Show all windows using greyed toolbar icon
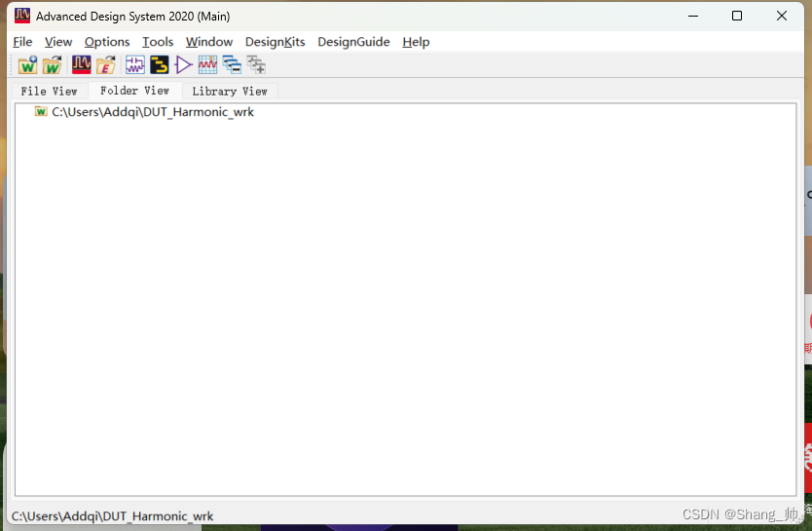 (256, 65)
